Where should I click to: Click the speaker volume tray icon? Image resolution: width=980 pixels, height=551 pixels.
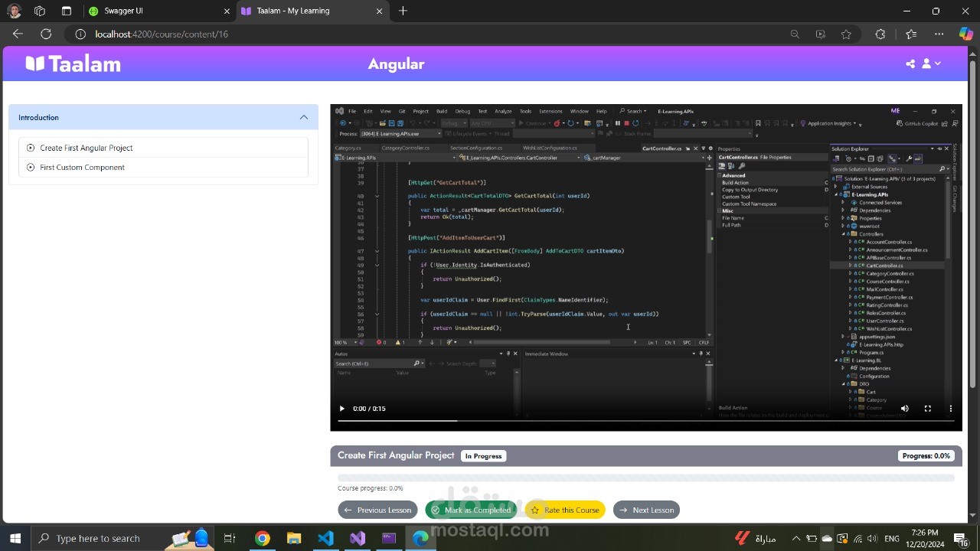[874, 538]
